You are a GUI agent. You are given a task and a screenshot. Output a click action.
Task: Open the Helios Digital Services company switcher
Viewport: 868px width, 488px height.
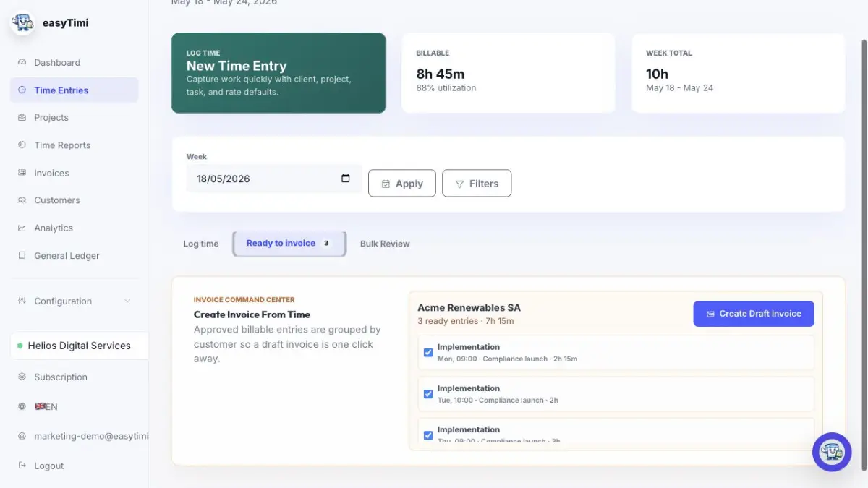(80, 346)
